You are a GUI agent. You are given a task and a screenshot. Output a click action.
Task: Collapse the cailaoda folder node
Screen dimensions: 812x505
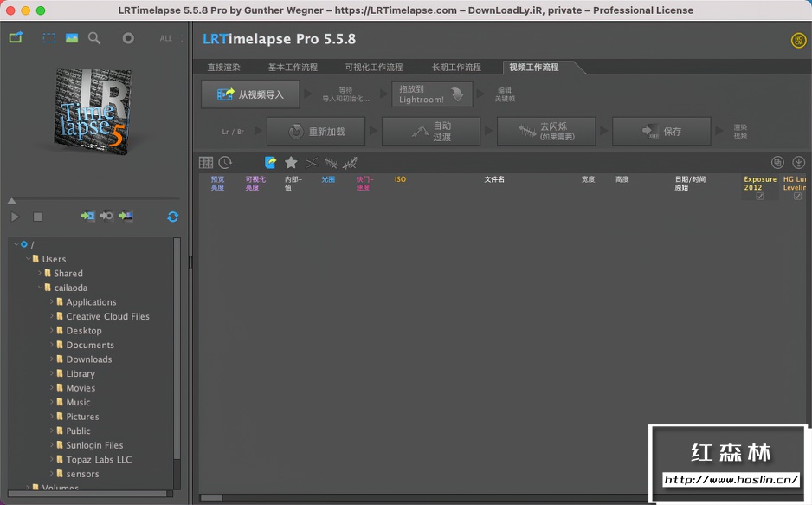(x=41, y=287)
